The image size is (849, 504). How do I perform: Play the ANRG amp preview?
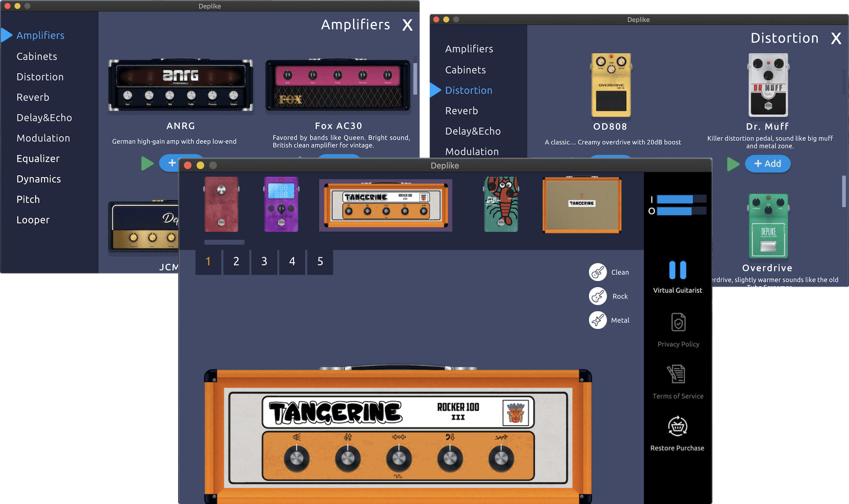point(147,162)
